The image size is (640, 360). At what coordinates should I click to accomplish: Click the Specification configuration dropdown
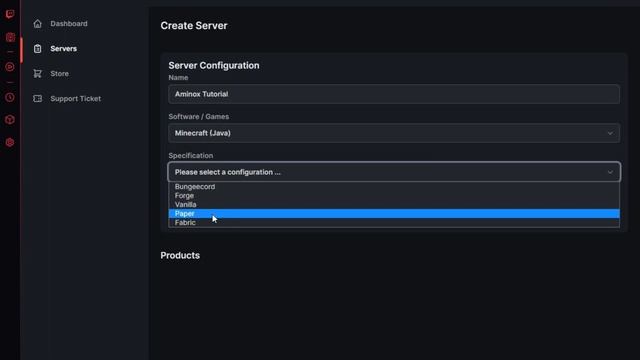click(x=394, y=172)
